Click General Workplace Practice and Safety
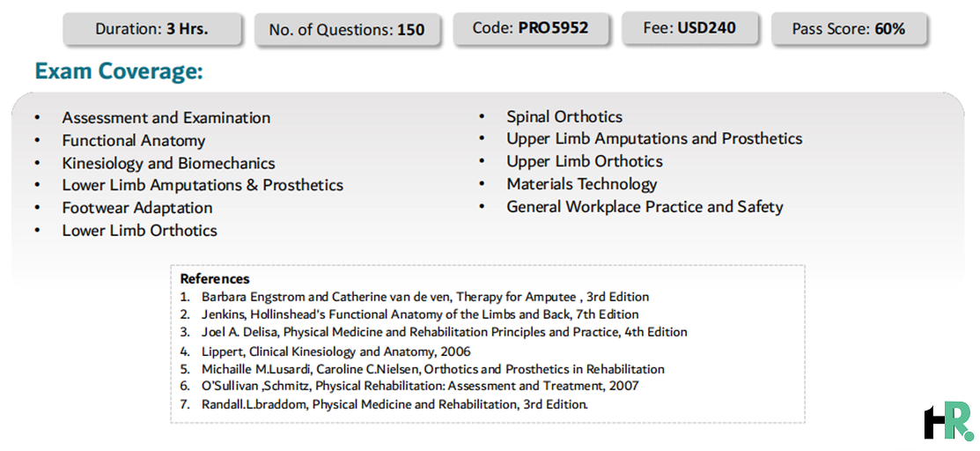Screen dimensions: 980x451 click(x=645, y=206)
